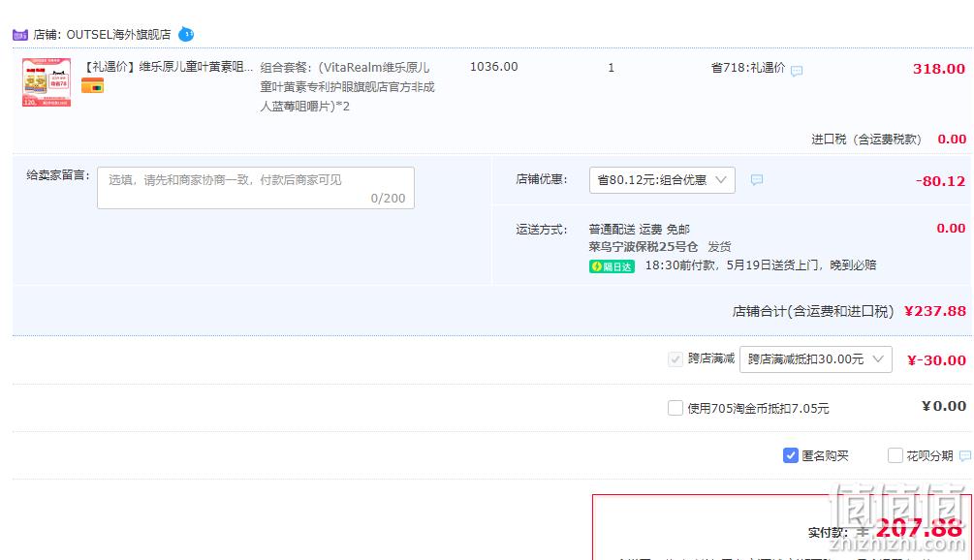The width and height of the screenshot is (974, 560).
Task: Click the orange card icon under product title
Action: coord(92,85)
